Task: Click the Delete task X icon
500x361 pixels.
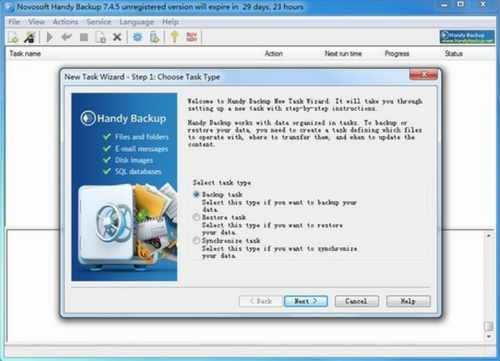Action: point(117,37)
